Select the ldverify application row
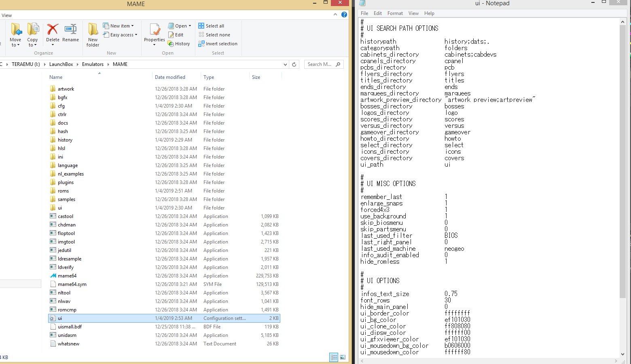Screen dimensions: 631x364 [164, 267]
